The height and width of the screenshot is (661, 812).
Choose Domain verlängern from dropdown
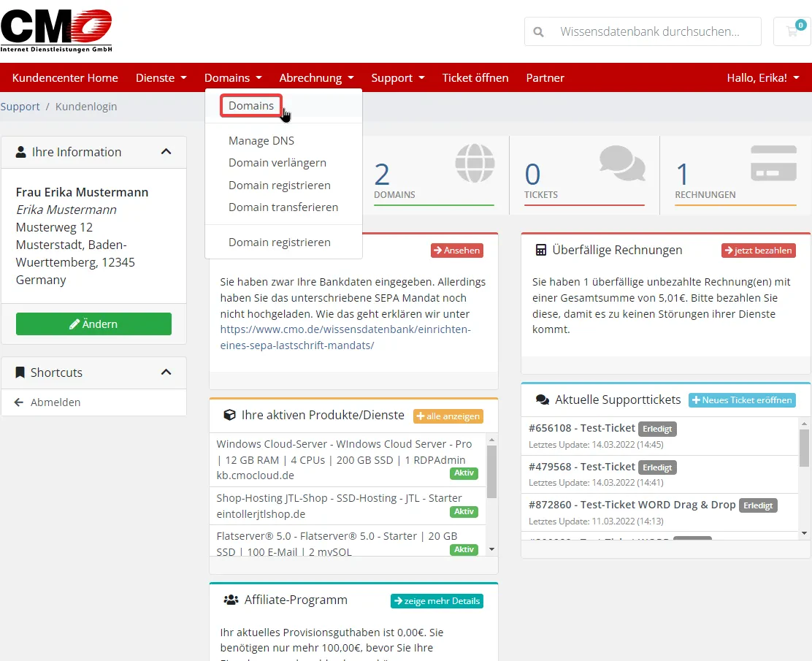(x=277, y=163)
